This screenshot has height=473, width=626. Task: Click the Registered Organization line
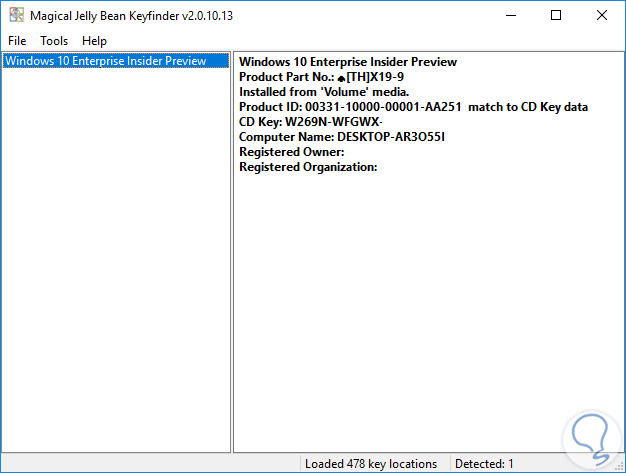point(308,167)
